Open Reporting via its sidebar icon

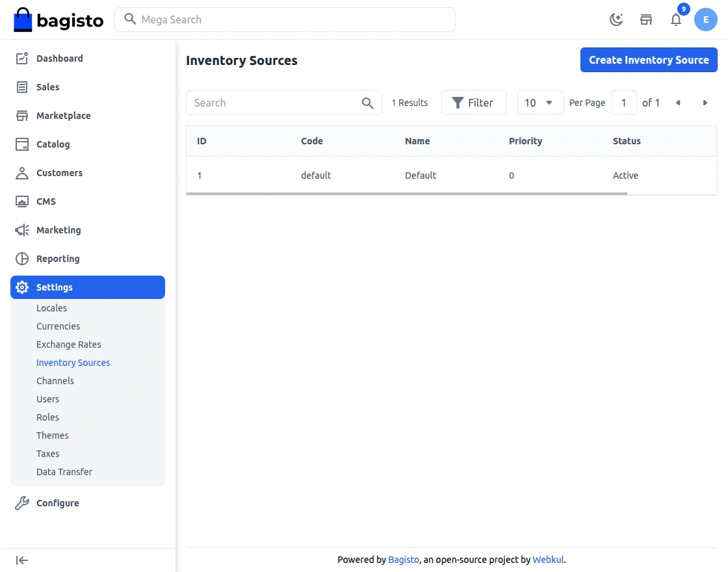tap(22, 258)
